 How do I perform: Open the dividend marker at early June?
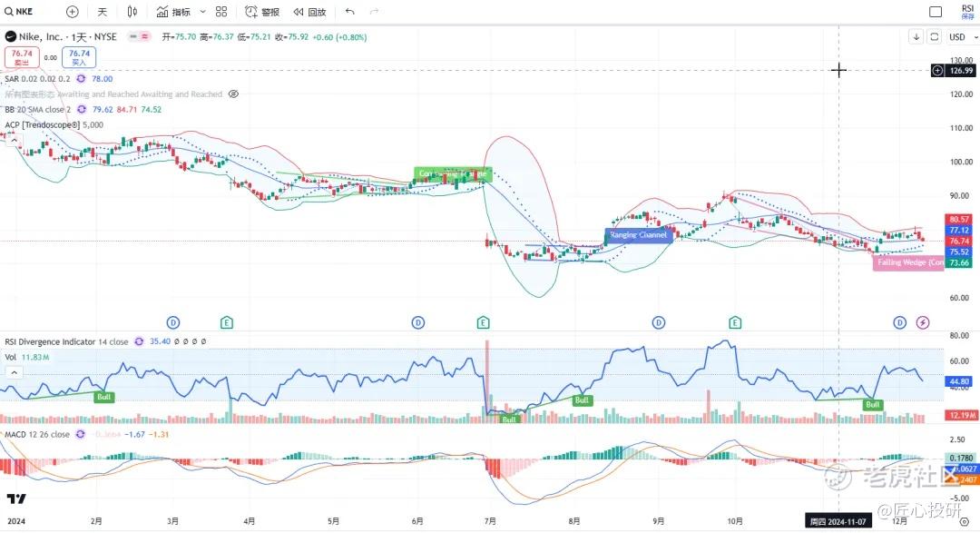tap(418, 323)
